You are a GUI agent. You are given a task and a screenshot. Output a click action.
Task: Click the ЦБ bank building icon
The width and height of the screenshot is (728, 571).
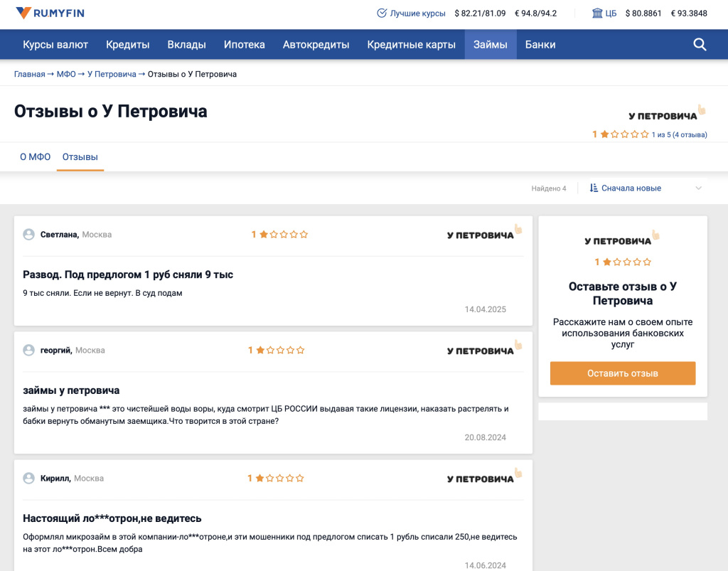click(x=597, y=13)
